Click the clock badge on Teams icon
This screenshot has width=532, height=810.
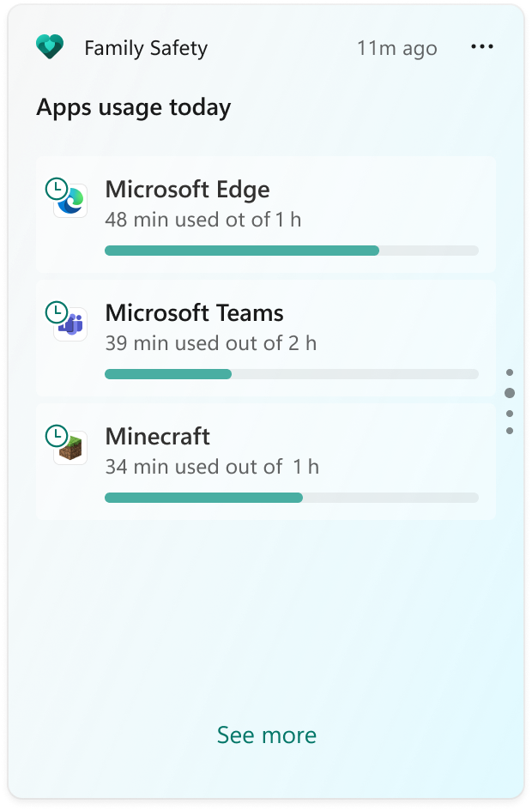57,312
